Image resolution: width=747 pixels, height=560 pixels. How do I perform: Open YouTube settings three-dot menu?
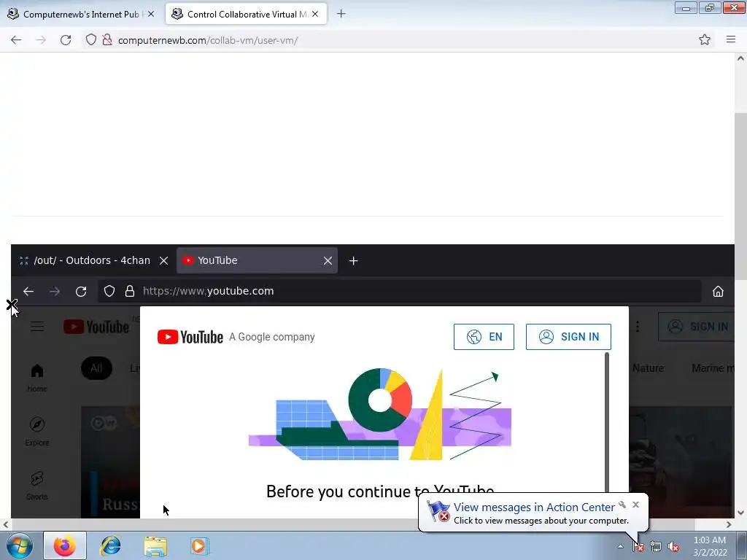pos(638,327)
